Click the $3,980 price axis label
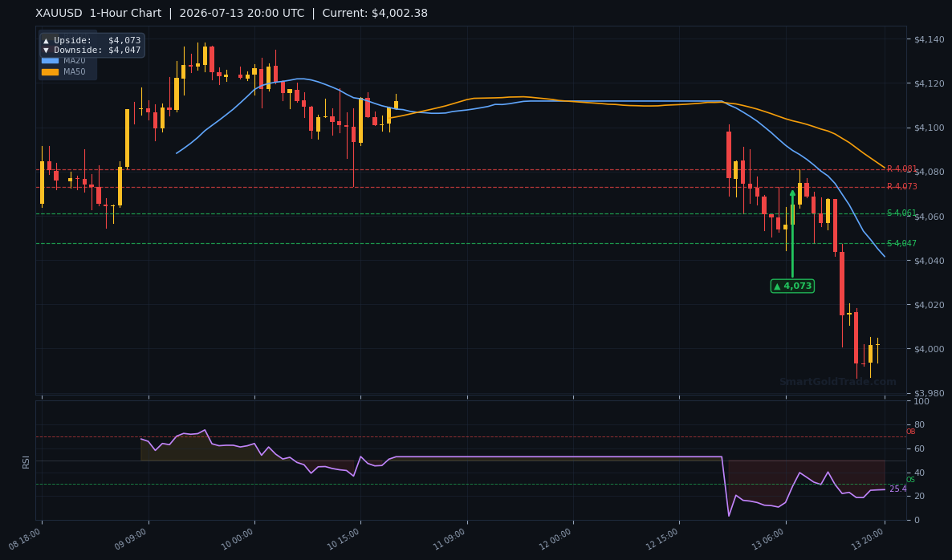Viewport: 952px width, 560px height. [929, 394]
